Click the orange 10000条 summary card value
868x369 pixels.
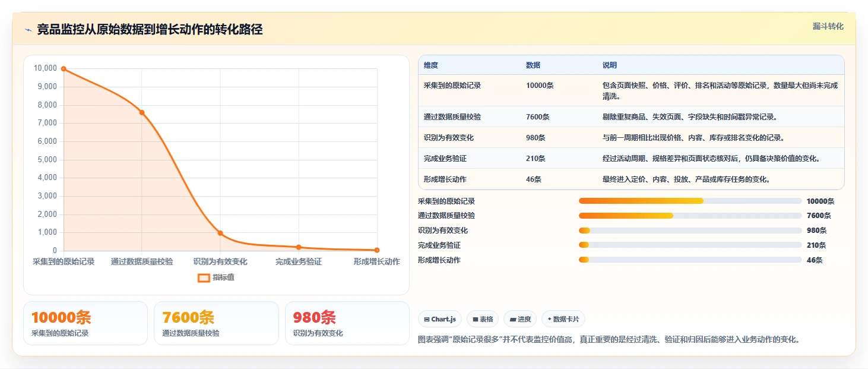(61, 318)
